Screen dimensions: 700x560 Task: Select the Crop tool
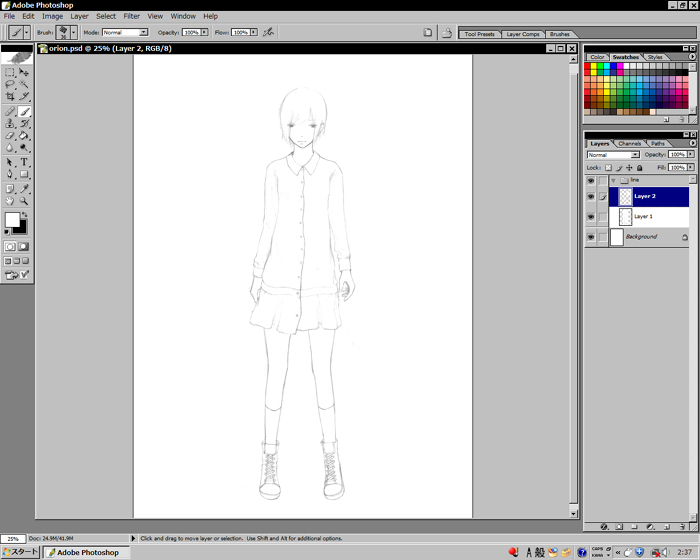pos(10,98)
